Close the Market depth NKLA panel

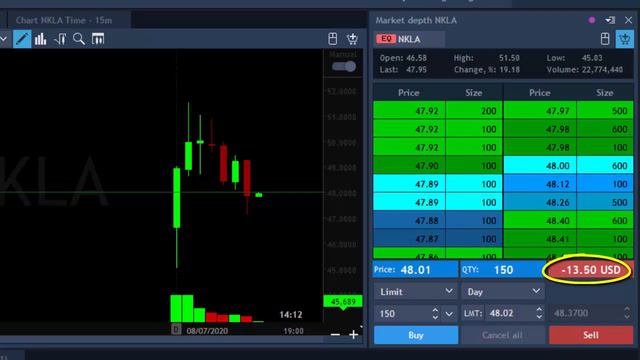click(628, 20)
